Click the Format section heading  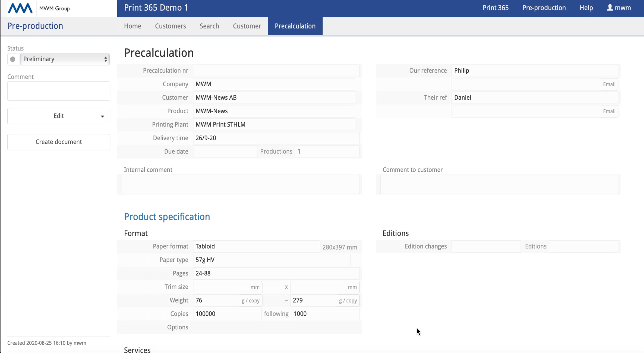[136, 233]
